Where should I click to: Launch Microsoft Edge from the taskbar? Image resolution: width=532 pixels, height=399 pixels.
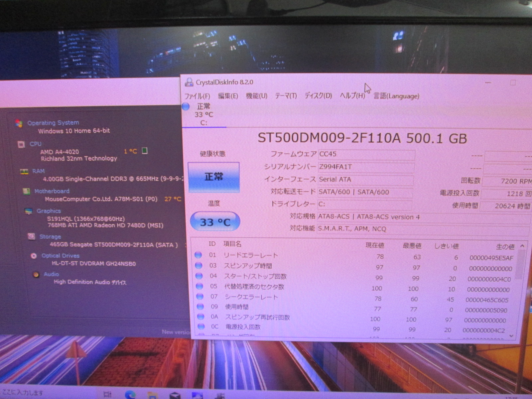(x=130, y=395)
